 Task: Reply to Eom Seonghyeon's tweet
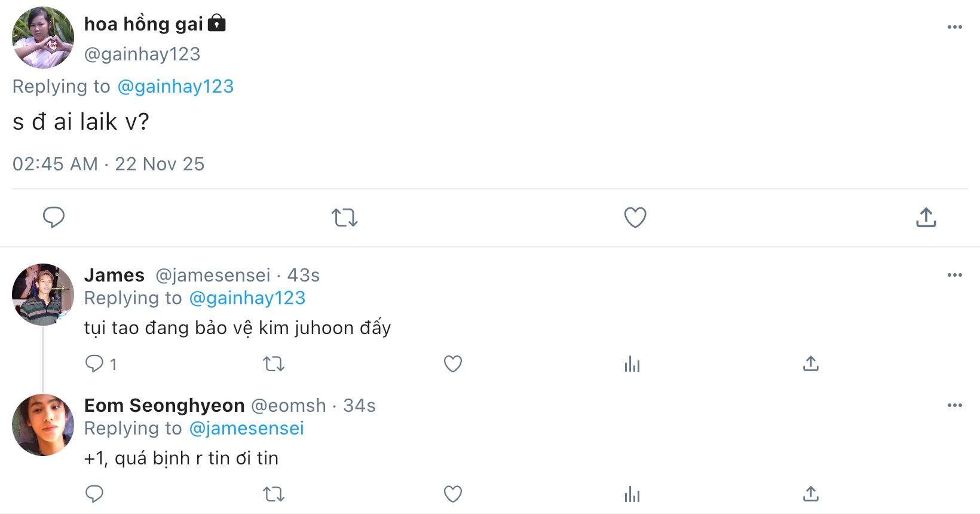pos(94,494)
